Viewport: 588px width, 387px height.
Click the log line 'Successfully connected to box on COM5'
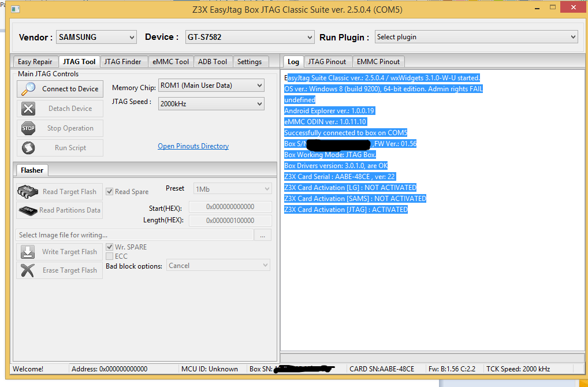pos(345,133)
